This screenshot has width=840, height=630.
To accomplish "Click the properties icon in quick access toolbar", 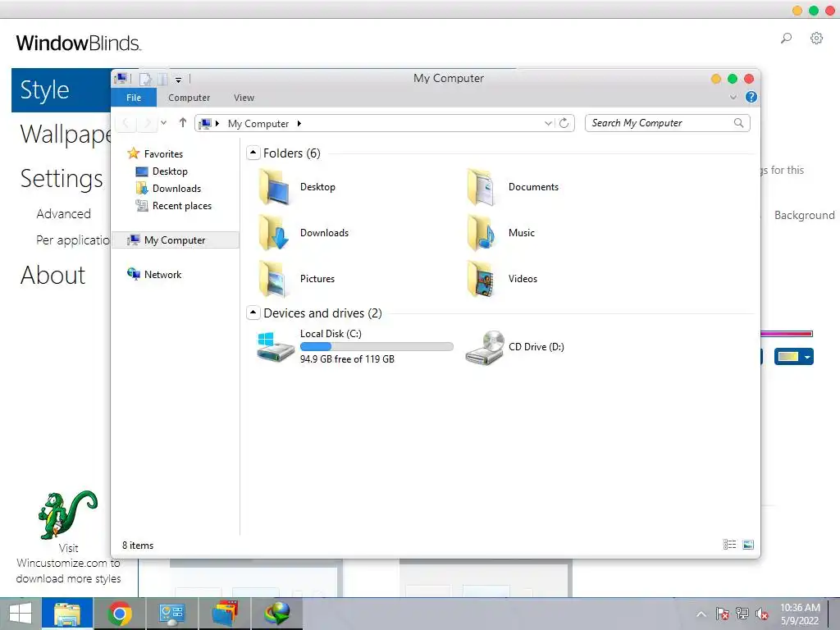I will [145, 80].
